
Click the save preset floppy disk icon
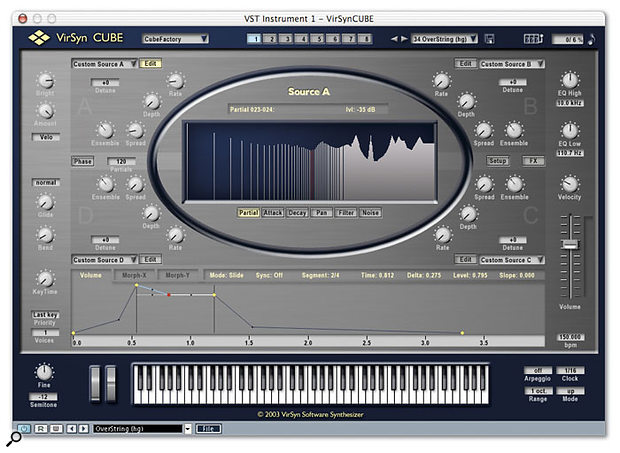[x=490, y=39]
